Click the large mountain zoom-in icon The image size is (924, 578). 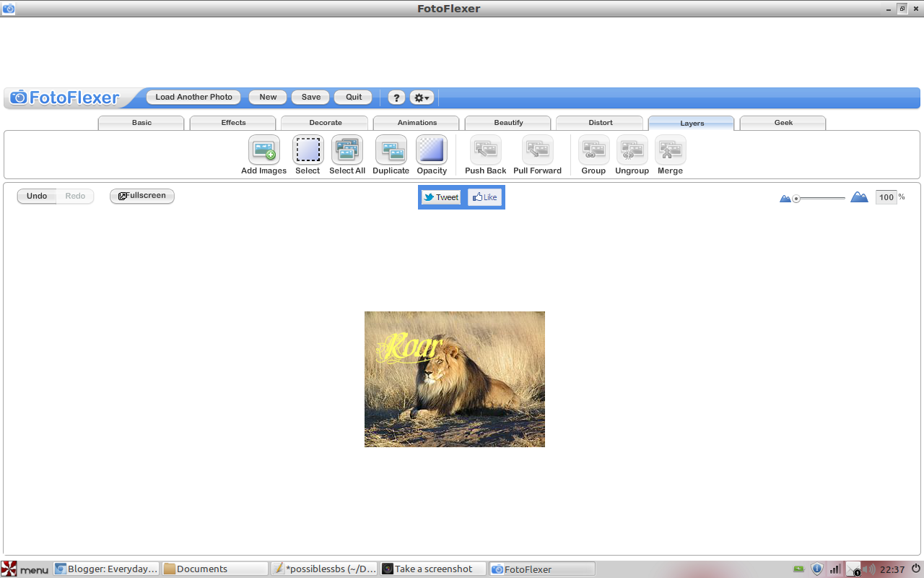click(x=859, y=197)
